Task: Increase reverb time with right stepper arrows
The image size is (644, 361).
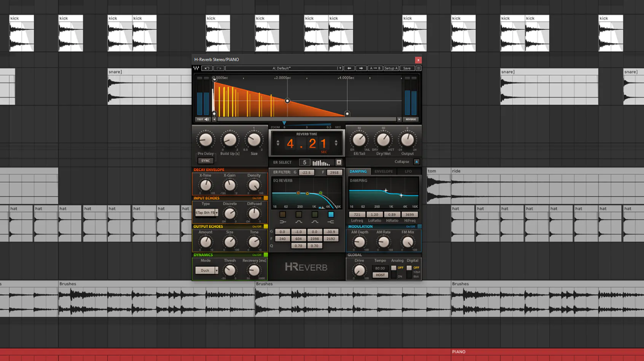Action: (336, 143)
